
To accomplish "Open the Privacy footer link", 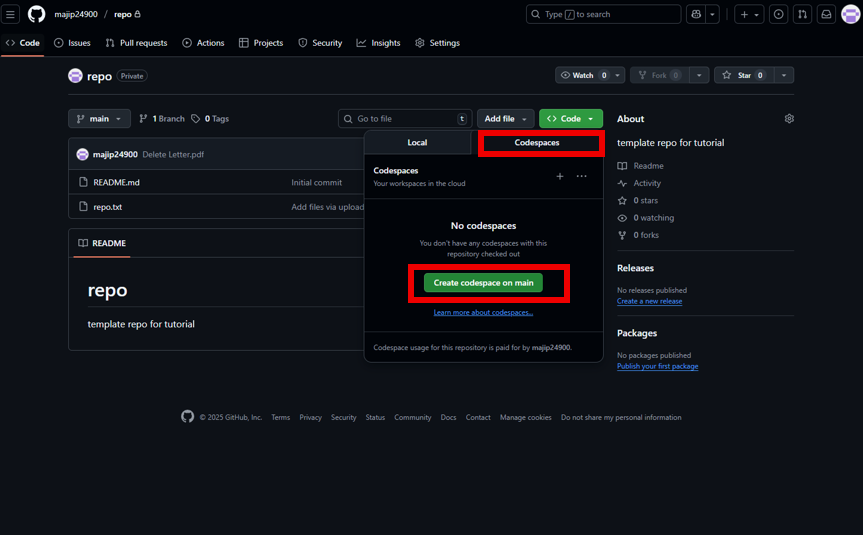I will (x=310, y=417).
